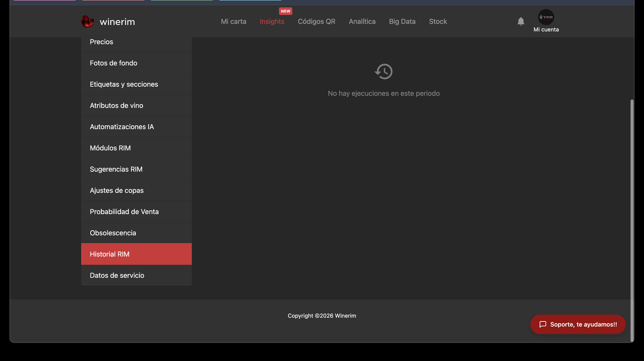644x361 pixels.
Task: Open Big Data tab
Action: (402, 21)
